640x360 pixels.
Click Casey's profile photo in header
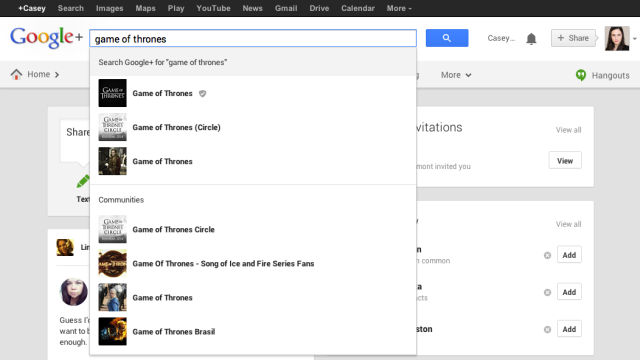[617, 38]
